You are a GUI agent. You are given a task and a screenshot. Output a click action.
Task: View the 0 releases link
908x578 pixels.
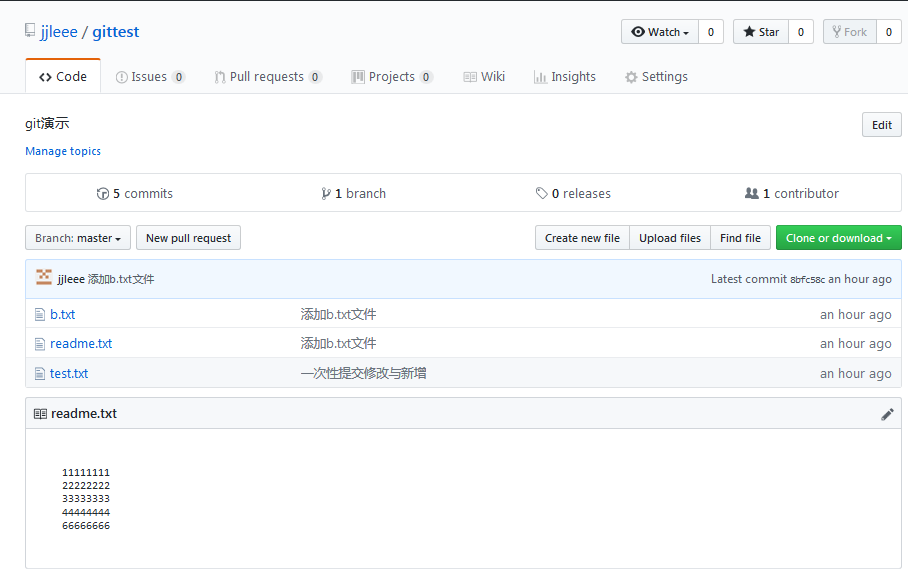pos(573,193)
